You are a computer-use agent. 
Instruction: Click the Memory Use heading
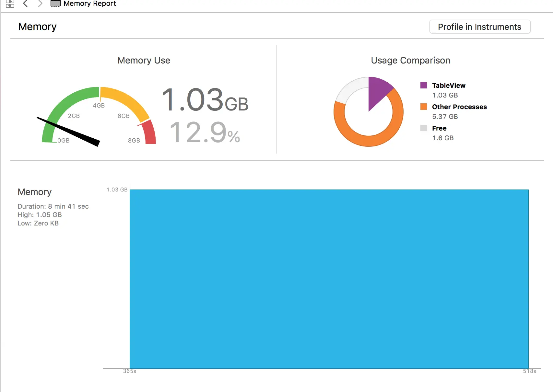[144, 61]
